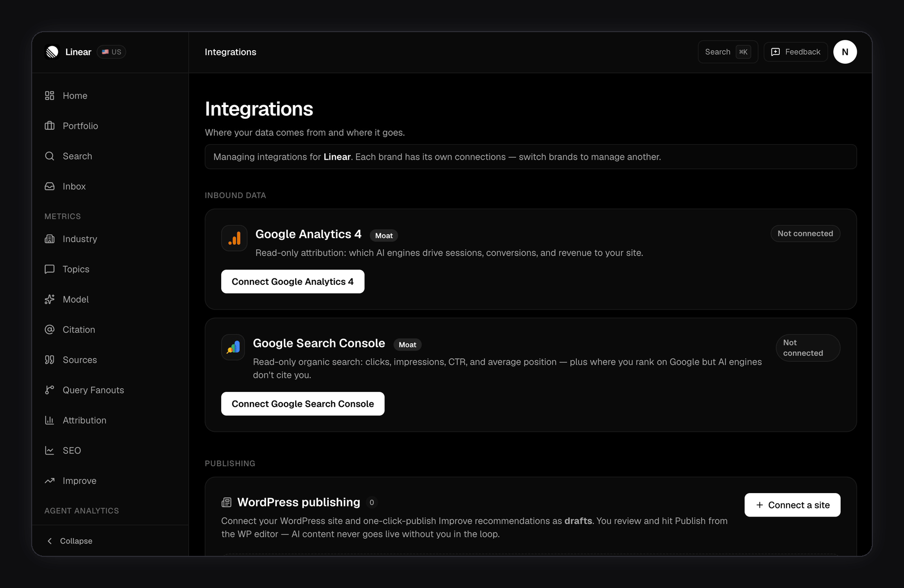Click the Improve trending arrow icon
The width and height of the screenshot is (904, 588).
tap(50, 481)
